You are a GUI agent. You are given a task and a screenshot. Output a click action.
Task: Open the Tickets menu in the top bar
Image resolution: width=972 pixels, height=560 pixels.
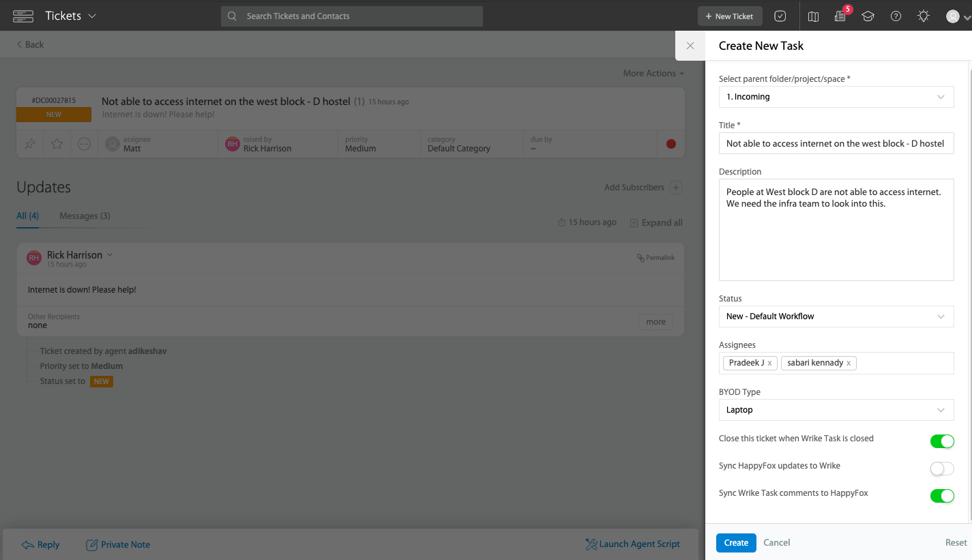coord(71,15)
